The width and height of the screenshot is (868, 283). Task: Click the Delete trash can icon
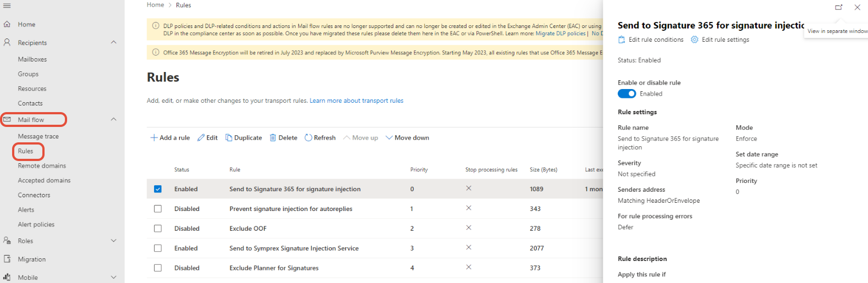(x=273, y=138)
